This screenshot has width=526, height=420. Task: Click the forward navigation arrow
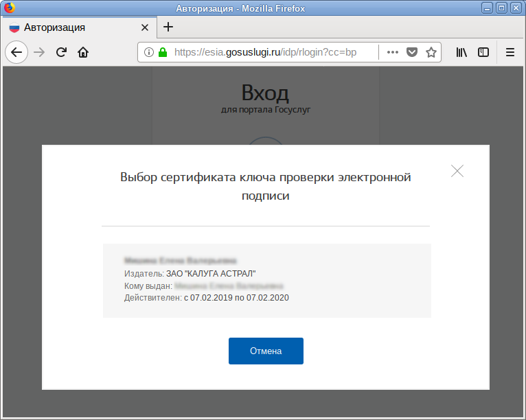[39, 52]
